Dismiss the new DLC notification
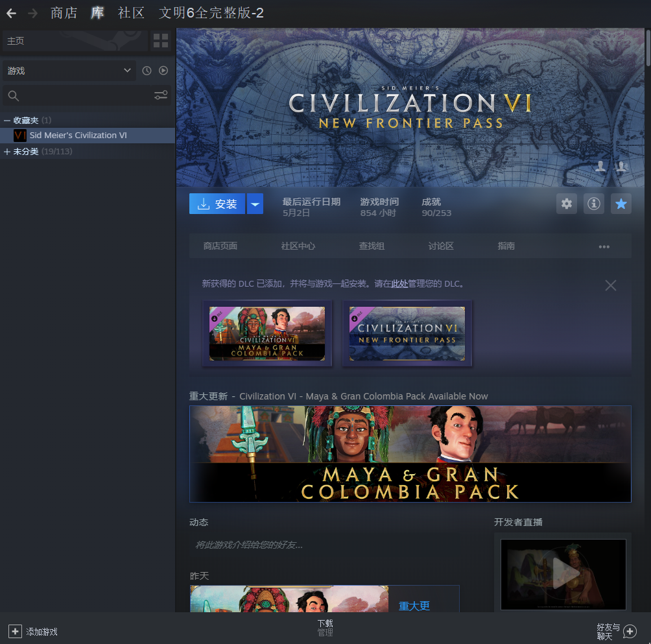This screenshot has height=644, width=651. (x=610, y=285)
